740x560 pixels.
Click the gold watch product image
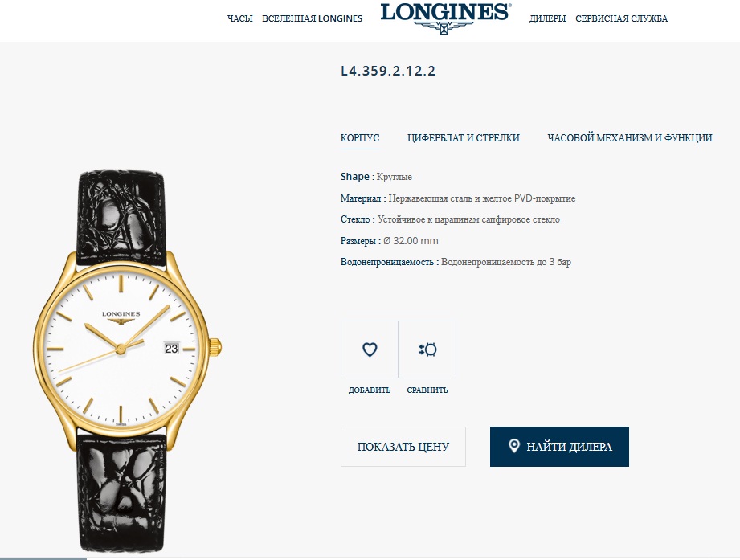click(x=125, y=361)
